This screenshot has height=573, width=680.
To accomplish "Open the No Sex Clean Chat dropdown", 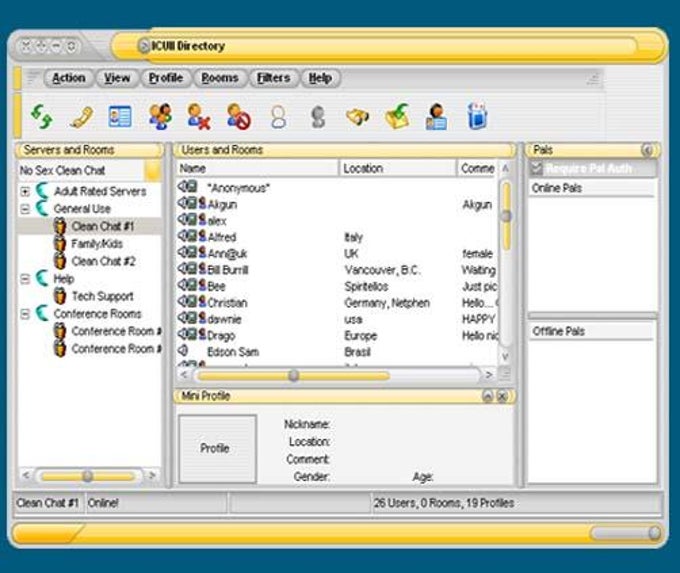I will tap(153, 170).
